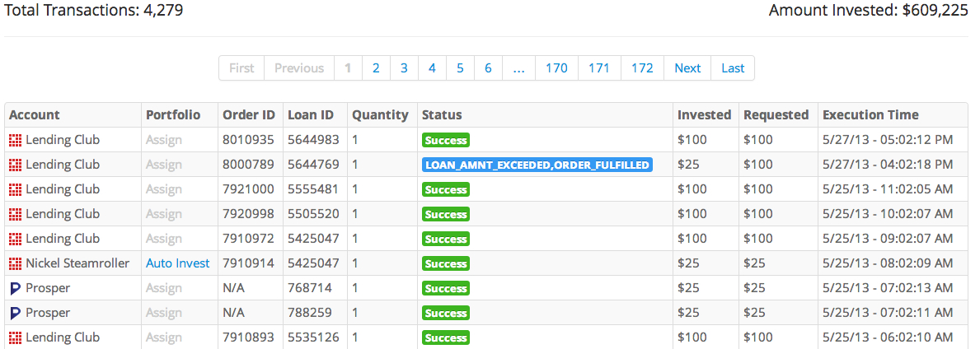980x349 pixels.
Task: Click the Total Transactions: 4,279 text
Action: coord(94,11)
